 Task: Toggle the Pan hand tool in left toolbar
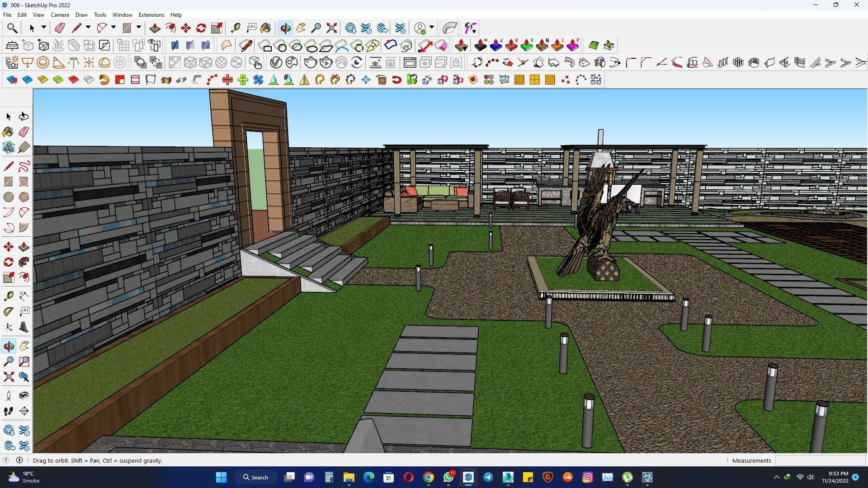click(24, 346)
